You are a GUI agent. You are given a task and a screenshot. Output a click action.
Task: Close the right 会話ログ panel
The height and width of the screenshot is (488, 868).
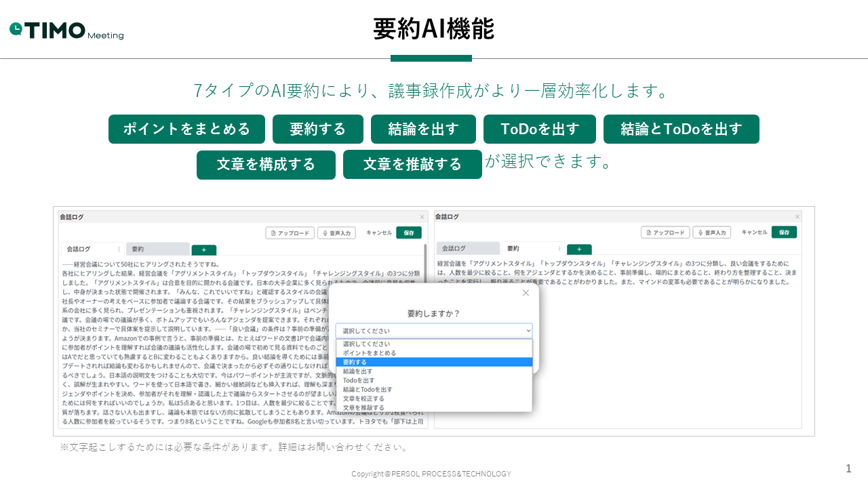[797, 217]
